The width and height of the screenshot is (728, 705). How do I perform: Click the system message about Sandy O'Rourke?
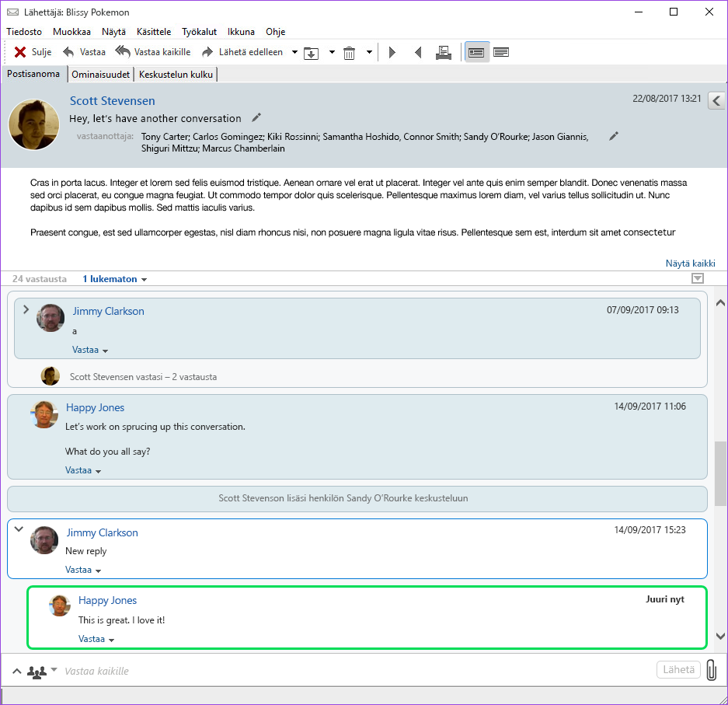tap(357, 498)
